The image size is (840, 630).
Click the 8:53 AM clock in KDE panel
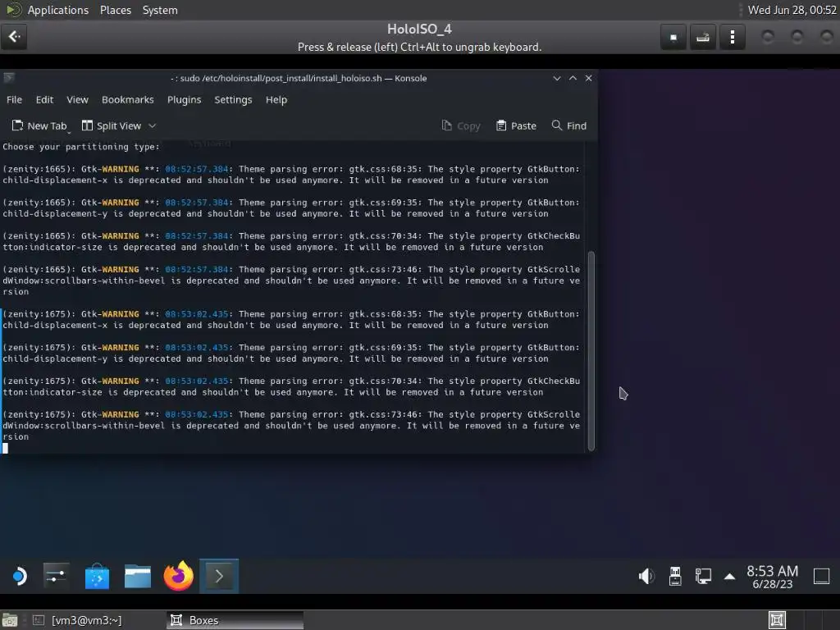point(772,577)
